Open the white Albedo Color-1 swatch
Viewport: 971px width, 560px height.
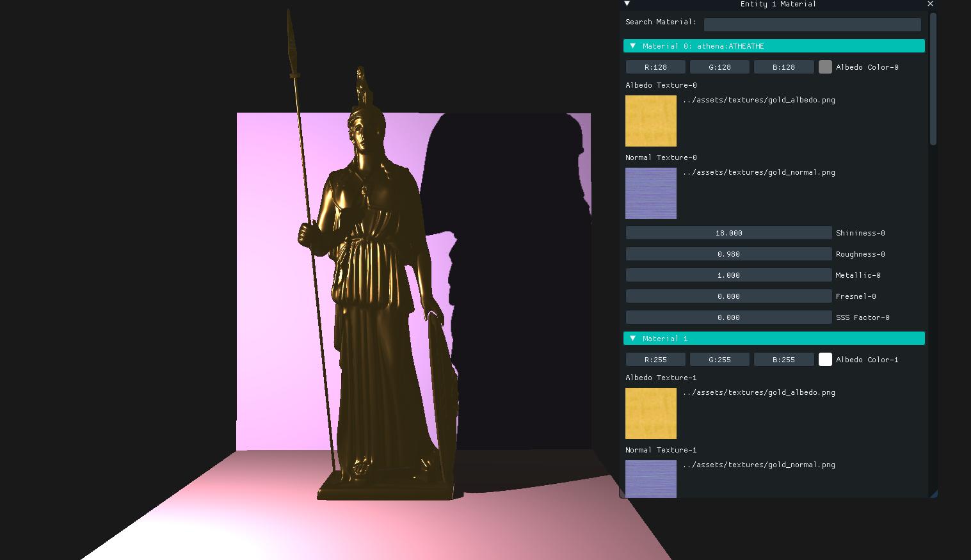coord(825,360)
